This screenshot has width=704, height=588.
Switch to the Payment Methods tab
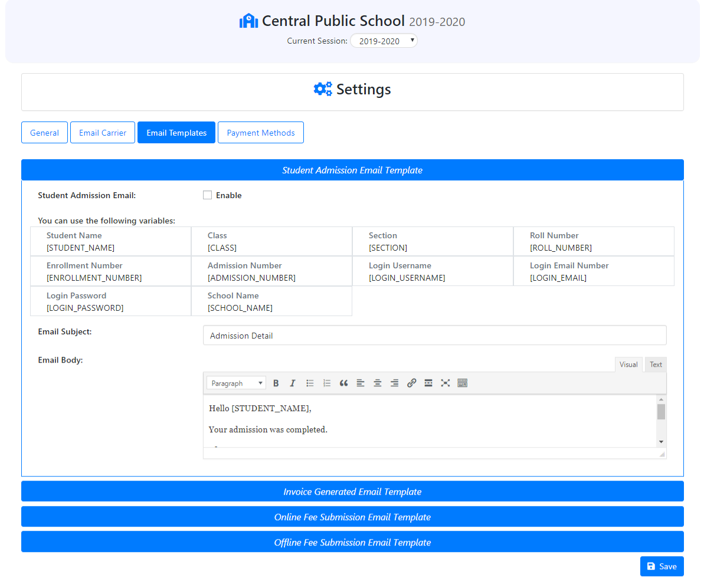point(261,133)
